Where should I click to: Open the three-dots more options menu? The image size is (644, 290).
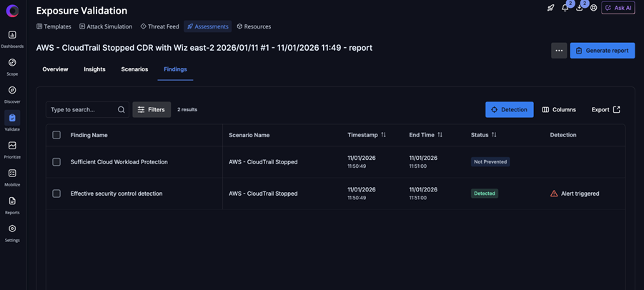[x=559, y=51]
